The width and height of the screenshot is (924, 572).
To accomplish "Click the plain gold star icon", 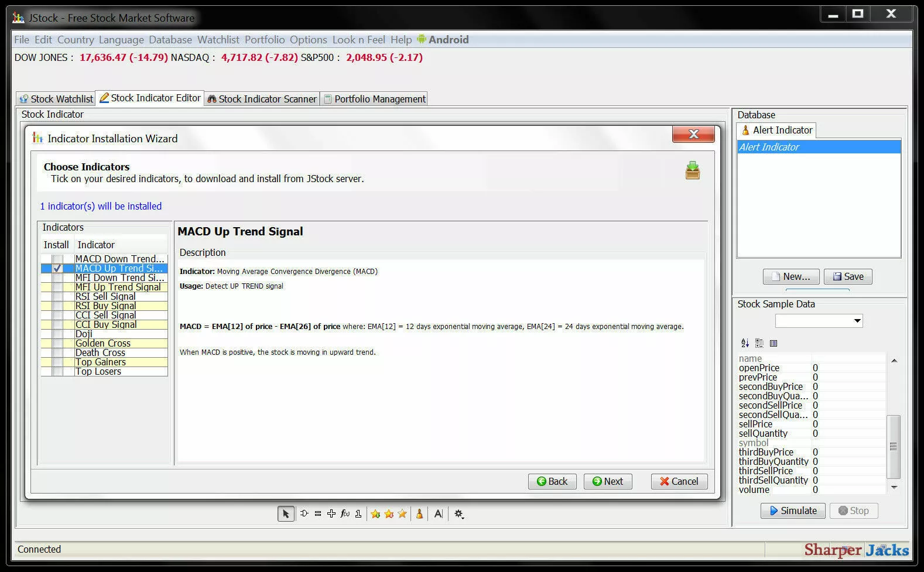I will pos(402,513).
